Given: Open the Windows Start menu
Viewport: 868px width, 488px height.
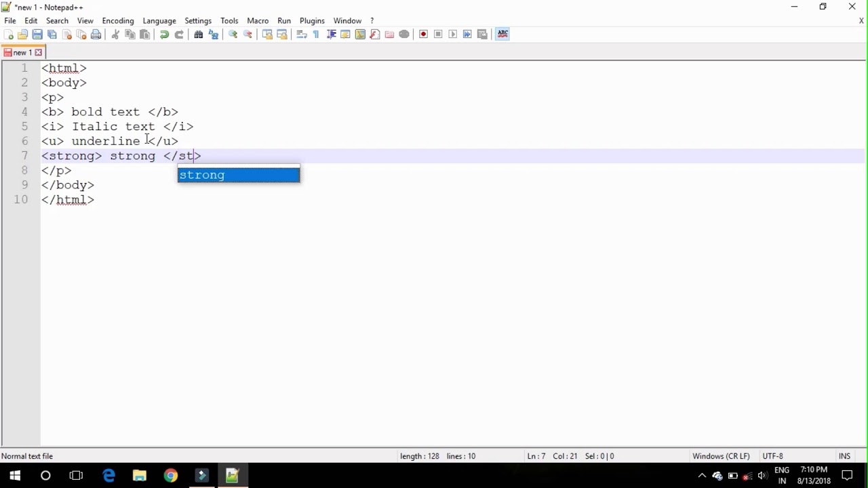Looking at the screenshot, I should [15, 476].
